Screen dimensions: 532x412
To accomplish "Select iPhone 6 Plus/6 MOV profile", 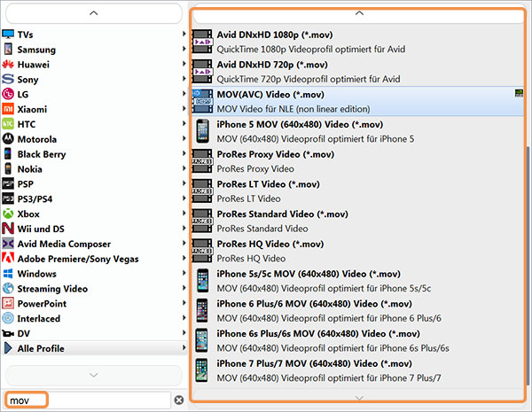I will [358, 311].
